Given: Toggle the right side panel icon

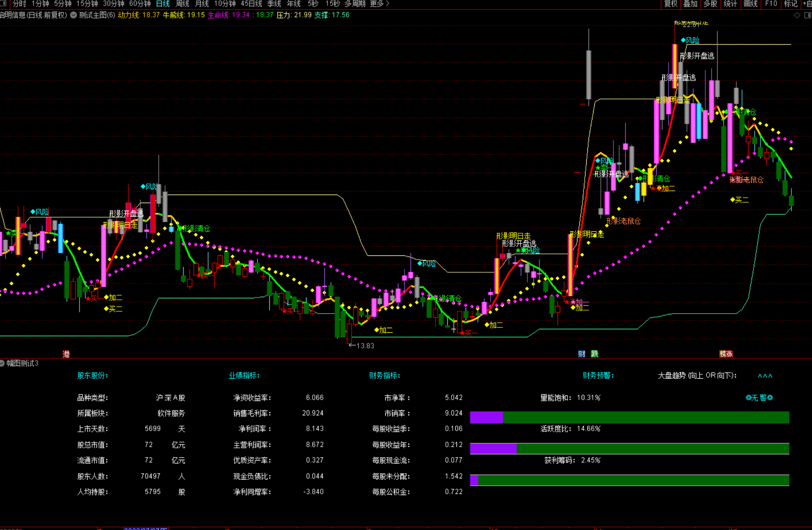Looking at the screenshot, I should pyautogui.click(x=807, y=15).
